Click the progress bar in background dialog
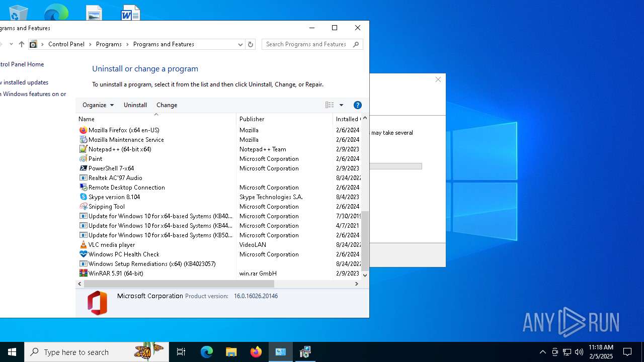Viewport: 644px width, 362px height. click(x=395, y=166)
